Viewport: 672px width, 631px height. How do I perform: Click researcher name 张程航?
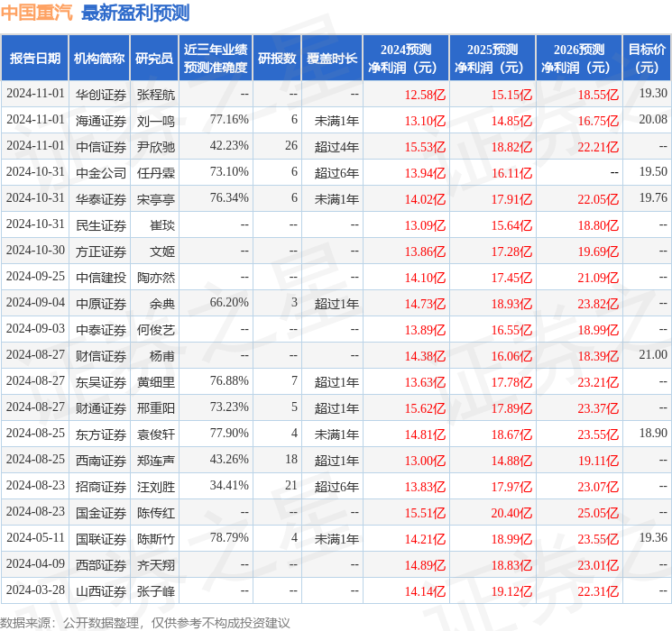(x=156, y=95)
